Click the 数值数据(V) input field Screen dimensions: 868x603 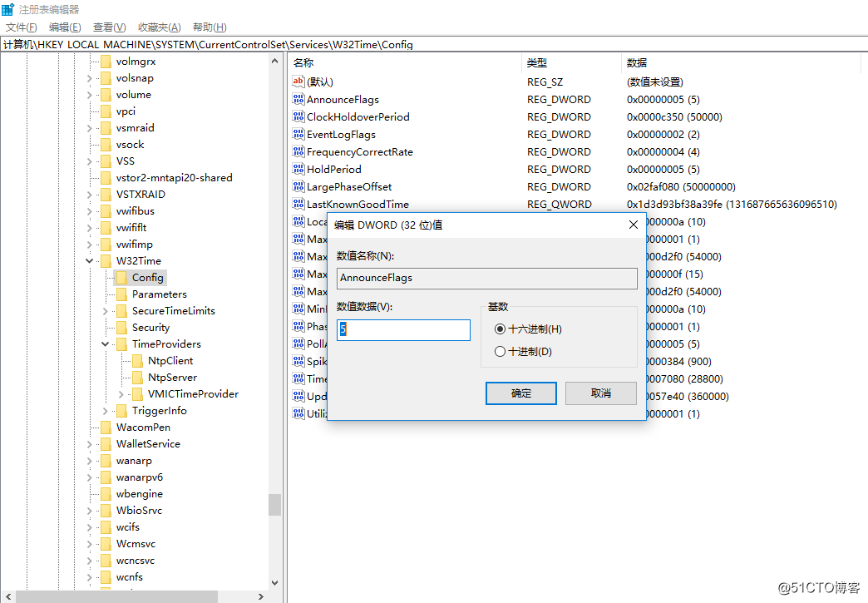tap(403, 329)
